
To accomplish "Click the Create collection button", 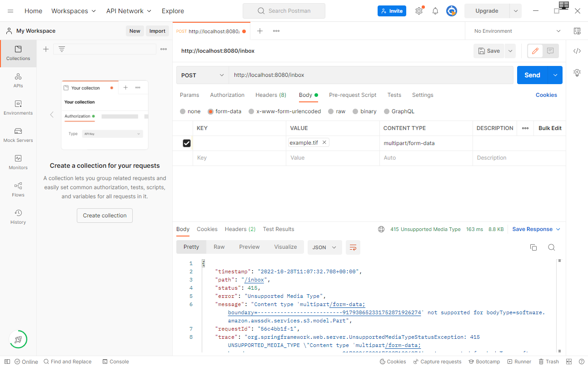I will [x=105, y=216].
